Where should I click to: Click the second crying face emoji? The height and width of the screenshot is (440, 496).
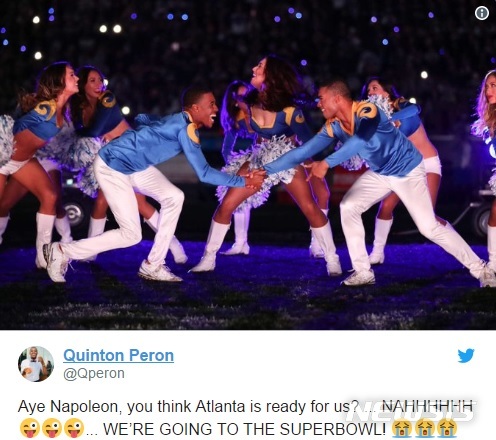point(425,429)
